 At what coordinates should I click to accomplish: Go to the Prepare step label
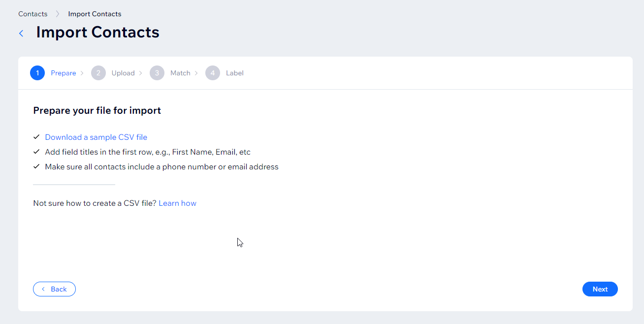tap(64, 73)
